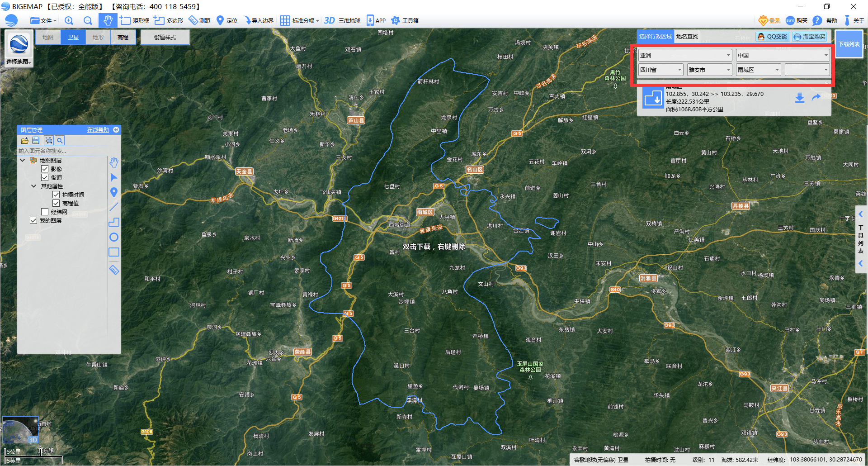Viewport: 868px width, 466px height.
Task: Switch to the 地形 terrain tab
Action: [x=98, y=37]
